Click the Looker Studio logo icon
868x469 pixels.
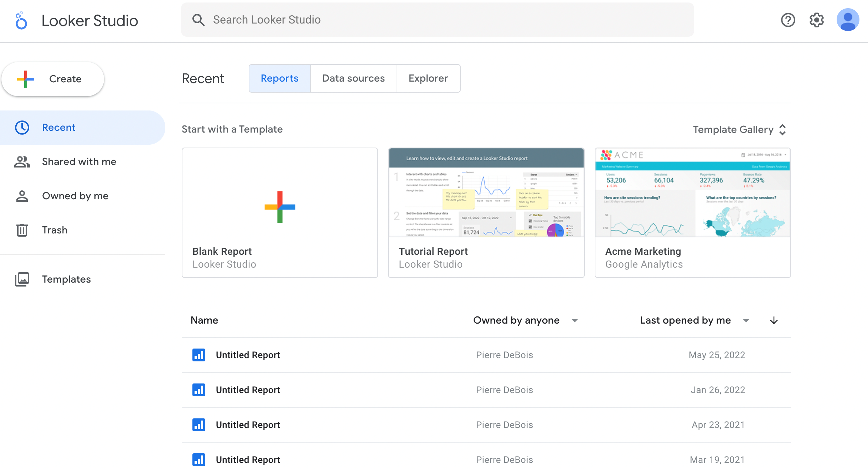point(21,21)
